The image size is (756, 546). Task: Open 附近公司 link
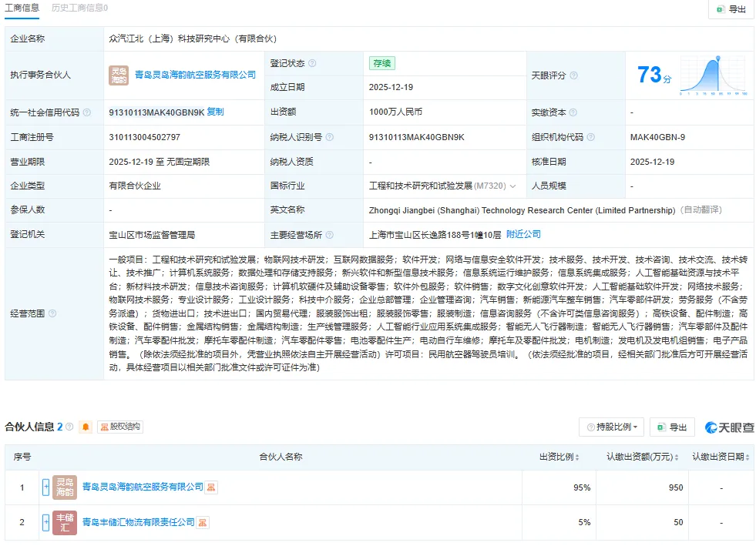(x=523, y=234)
